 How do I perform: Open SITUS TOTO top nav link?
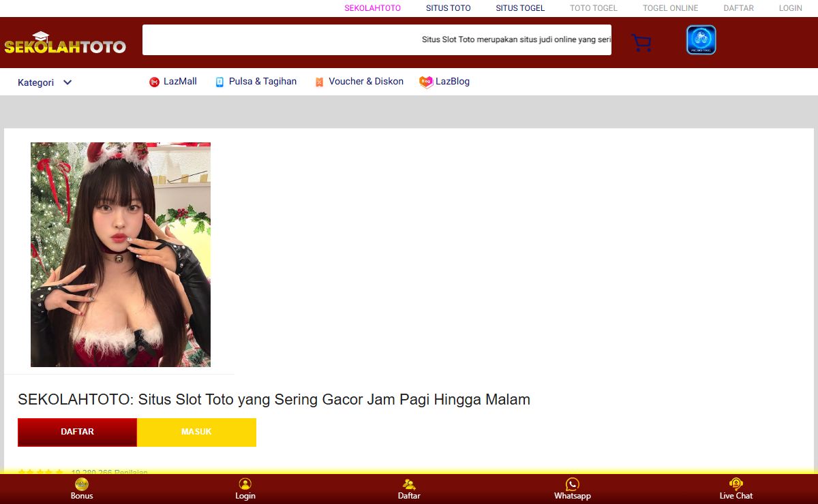(x=449, y=8)
